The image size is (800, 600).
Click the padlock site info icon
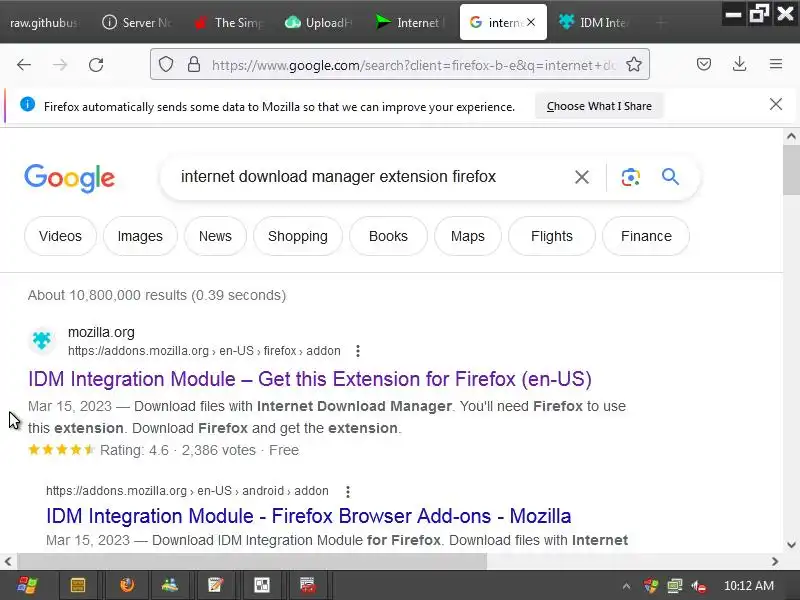click(x=194, y=64)
